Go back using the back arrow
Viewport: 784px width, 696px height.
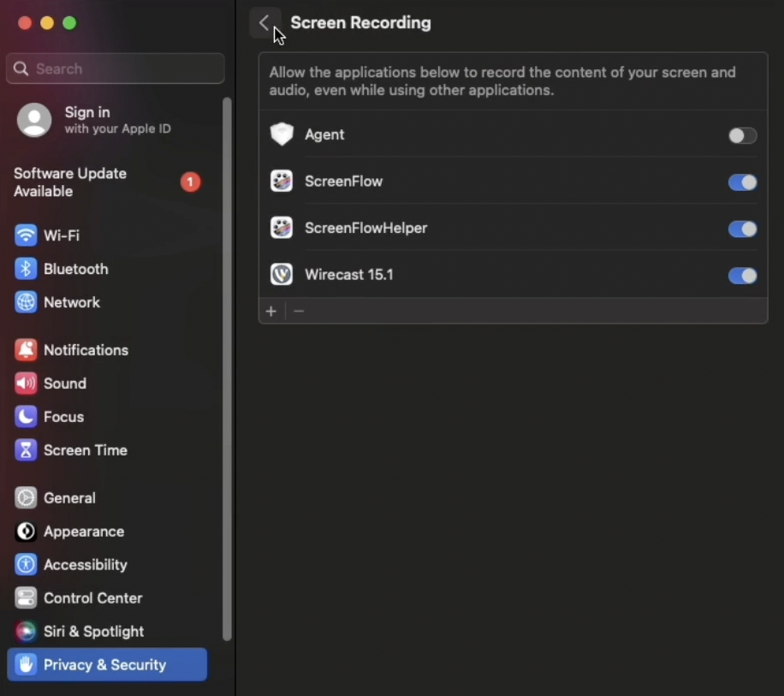265,23
